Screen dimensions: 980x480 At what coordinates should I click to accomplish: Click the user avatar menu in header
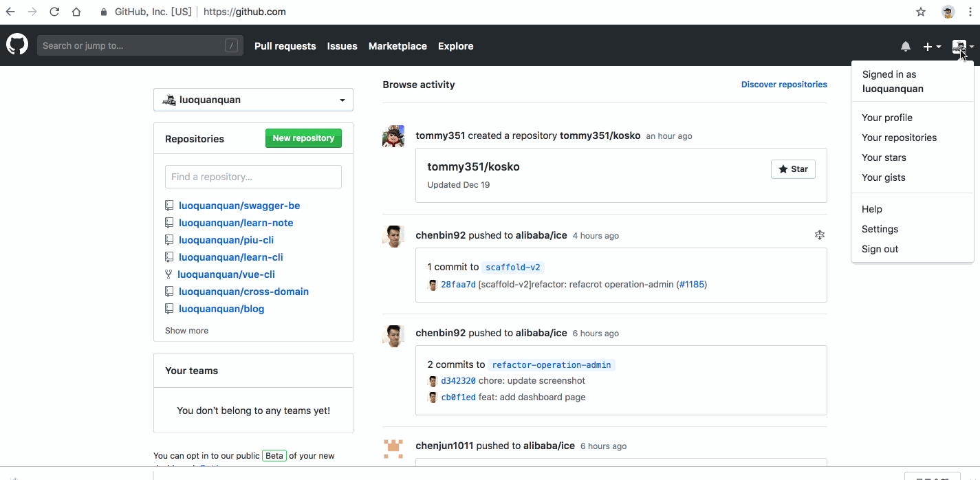pyautogui.click(x=963, y=46)
